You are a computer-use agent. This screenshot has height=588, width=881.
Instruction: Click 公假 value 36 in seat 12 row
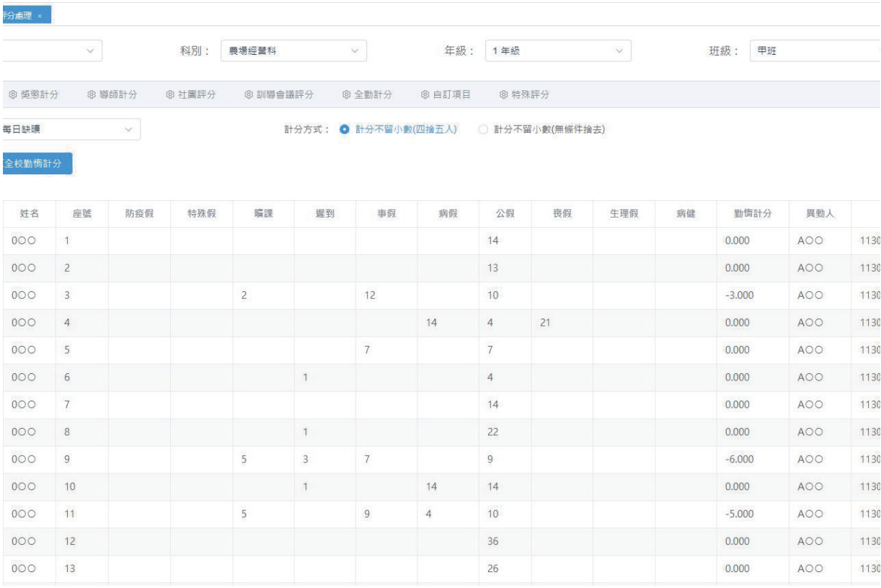[x=494, y=541]
